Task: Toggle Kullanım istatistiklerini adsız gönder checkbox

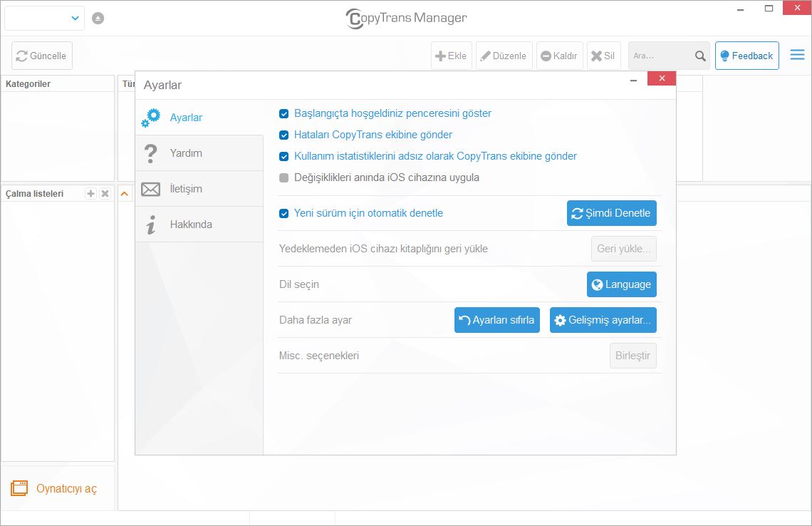Action: point(283,157)
